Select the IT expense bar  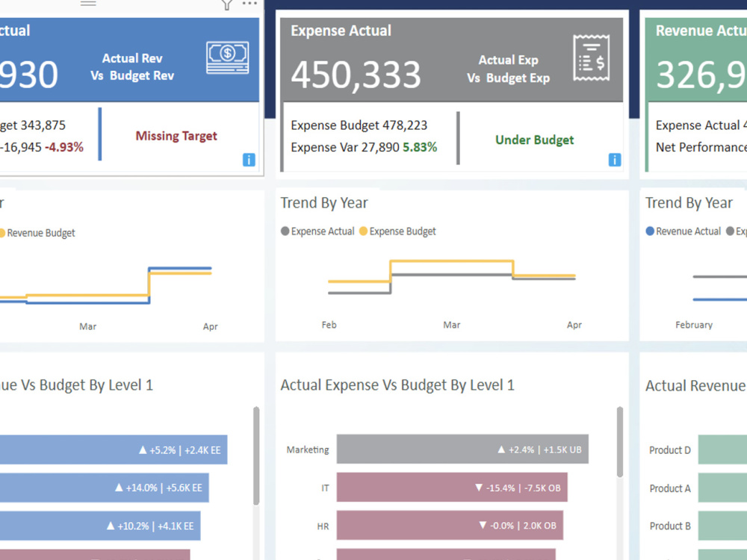[452, 487]
